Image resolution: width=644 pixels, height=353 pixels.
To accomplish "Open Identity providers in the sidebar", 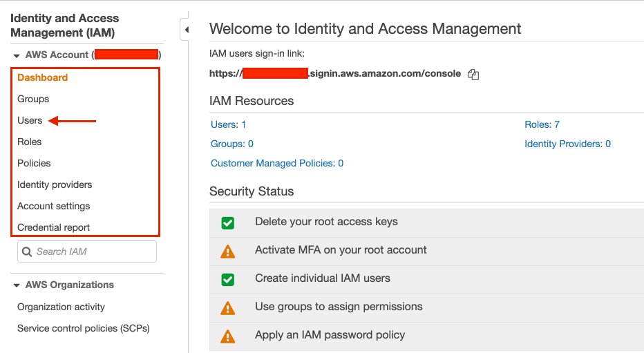I will [55, 184].
